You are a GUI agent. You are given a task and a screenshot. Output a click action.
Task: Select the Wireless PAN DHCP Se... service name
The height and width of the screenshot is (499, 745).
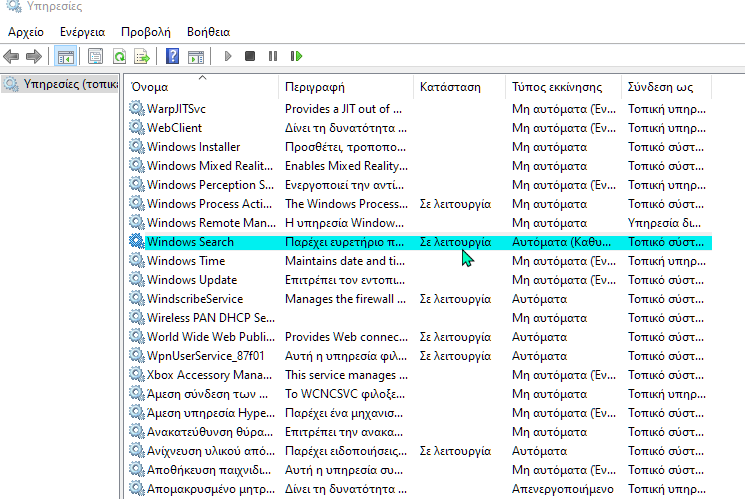[210, 318]
